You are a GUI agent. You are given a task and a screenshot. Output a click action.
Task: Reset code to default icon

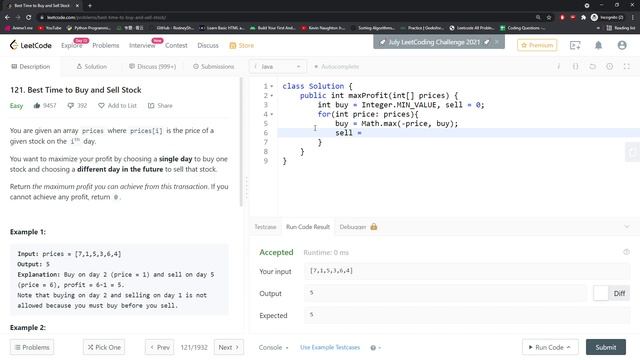tap(593, 67)
